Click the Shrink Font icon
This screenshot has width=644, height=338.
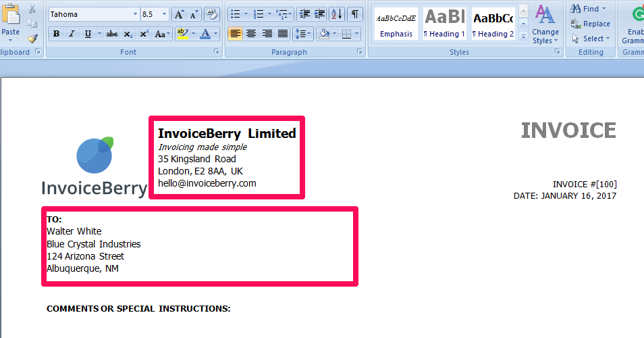tap(194, 15)
